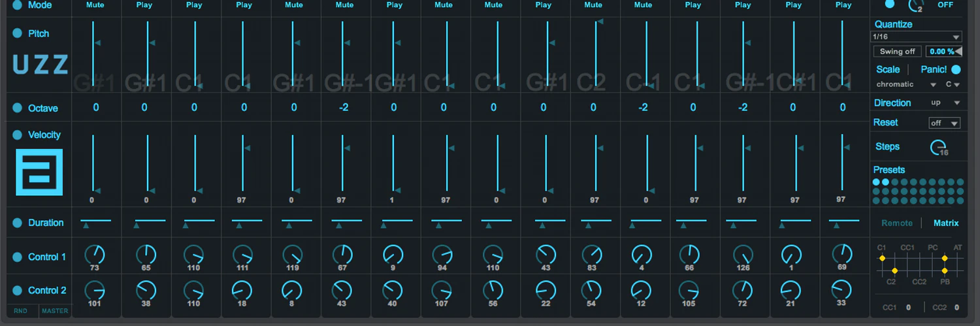
Task: Toggle the Duration row enable dot
Action: (17, 223)
